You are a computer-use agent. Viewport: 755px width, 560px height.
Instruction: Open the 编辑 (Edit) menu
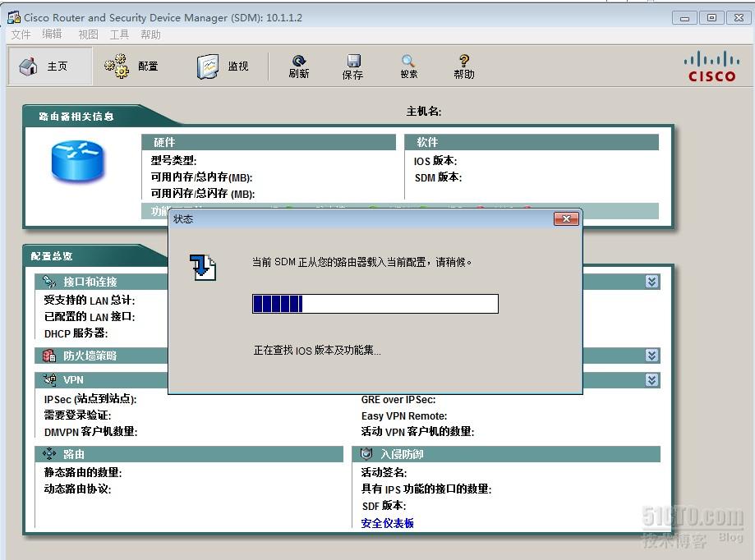52,34
